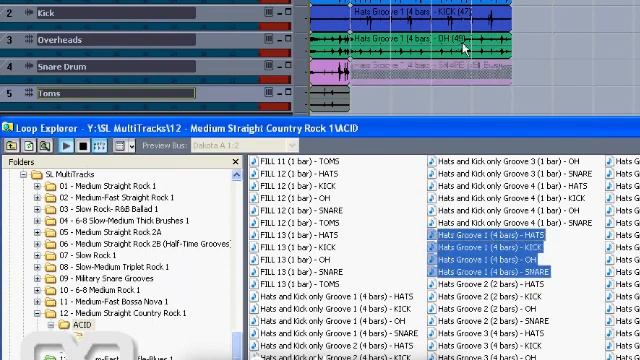Select 'Hats and Kick only Groove 1 (4 bars) - SNARE'
The image size is (640, 360).
[339, 333]
